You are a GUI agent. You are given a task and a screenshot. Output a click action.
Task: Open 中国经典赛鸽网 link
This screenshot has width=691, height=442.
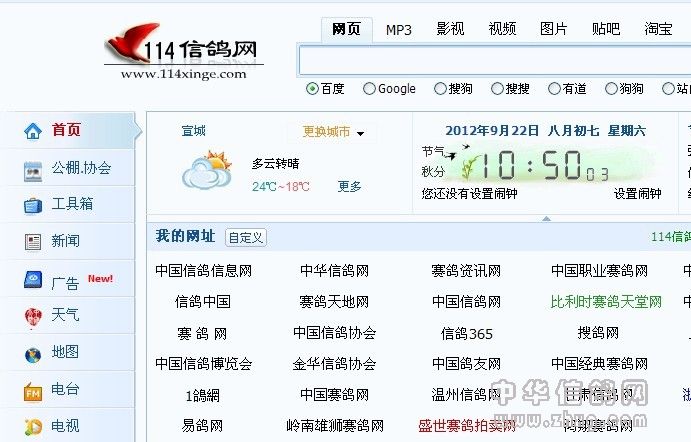pos(599,364)
